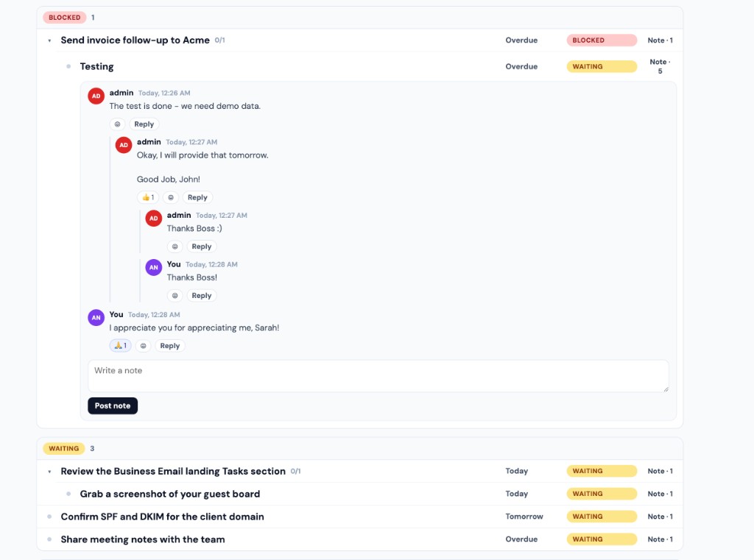Reply to 'The test is done' note
Viewport: 754px width, 560px height.
[144, 124]
